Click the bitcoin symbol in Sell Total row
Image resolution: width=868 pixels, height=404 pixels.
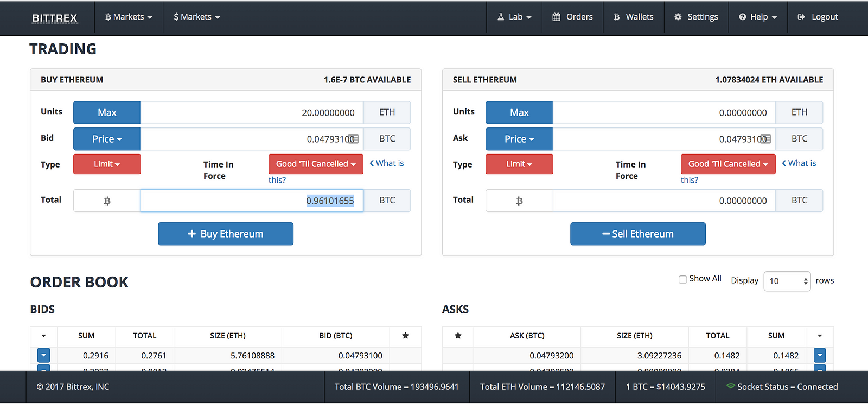[519, 201]
